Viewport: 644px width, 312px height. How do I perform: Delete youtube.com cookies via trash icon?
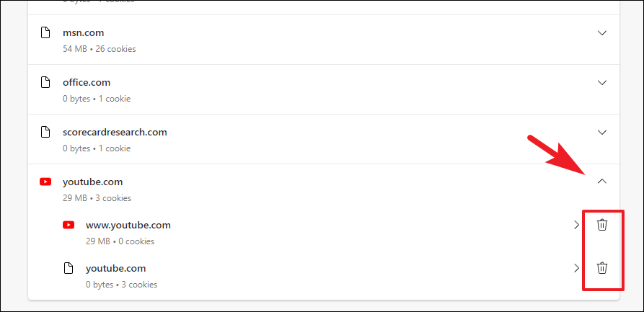pyautogui.click(x=601, y=268)
